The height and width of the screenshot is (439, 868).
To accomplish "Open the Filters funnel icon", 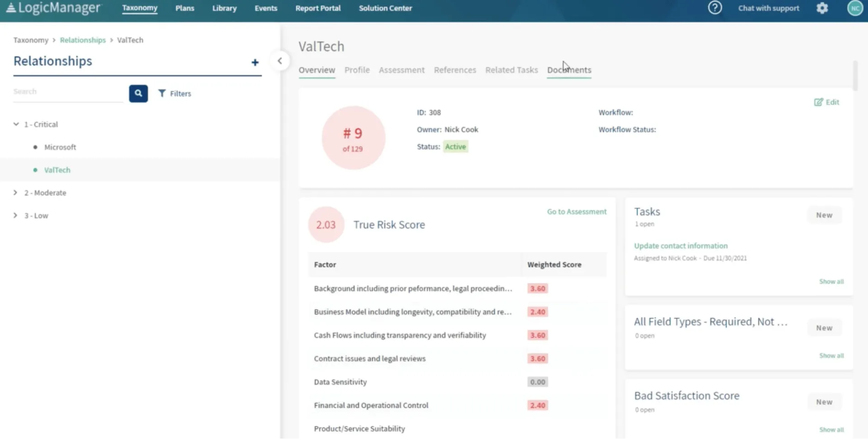I will 162,93.
